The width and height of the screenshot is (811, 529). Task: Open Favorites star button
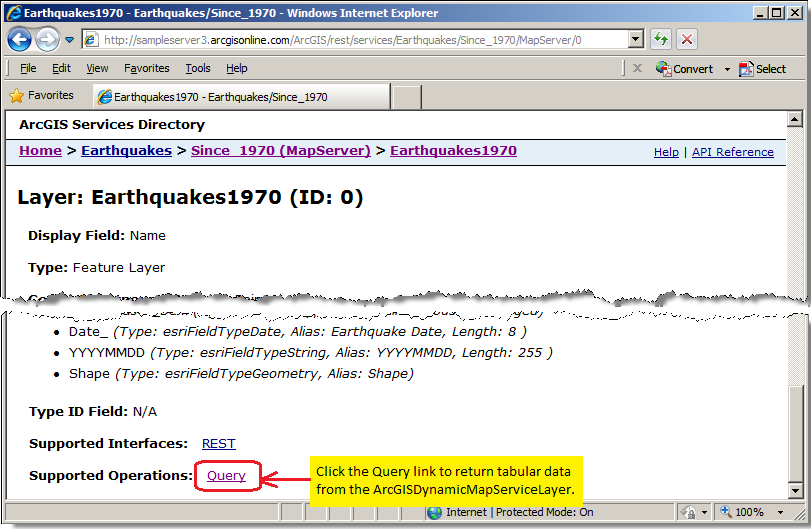[41, 96]
